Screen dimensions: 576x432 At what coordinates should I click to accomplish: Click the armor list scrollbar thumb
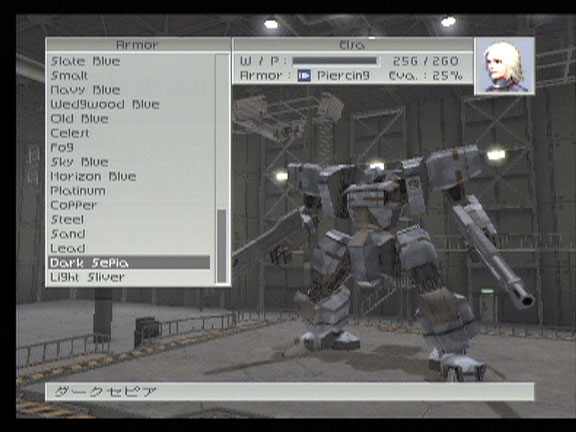tap(222, 246)
